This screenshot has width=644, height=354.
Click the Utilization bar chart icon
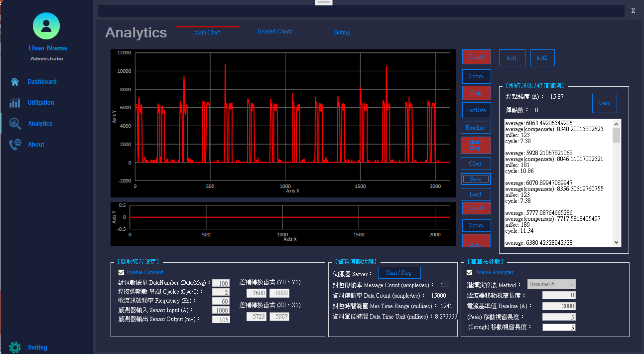(x=15, y=103)
